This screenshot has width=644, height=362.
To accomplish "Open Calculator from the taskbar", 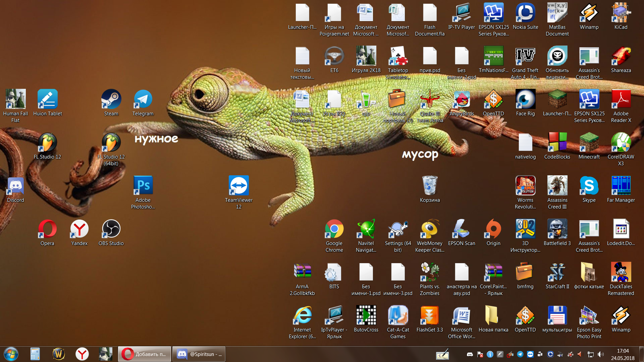I will (x=35, y=354).
